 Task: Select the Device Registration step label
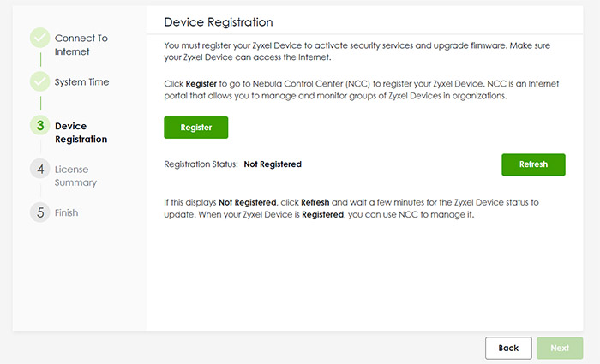click(81, 133)
